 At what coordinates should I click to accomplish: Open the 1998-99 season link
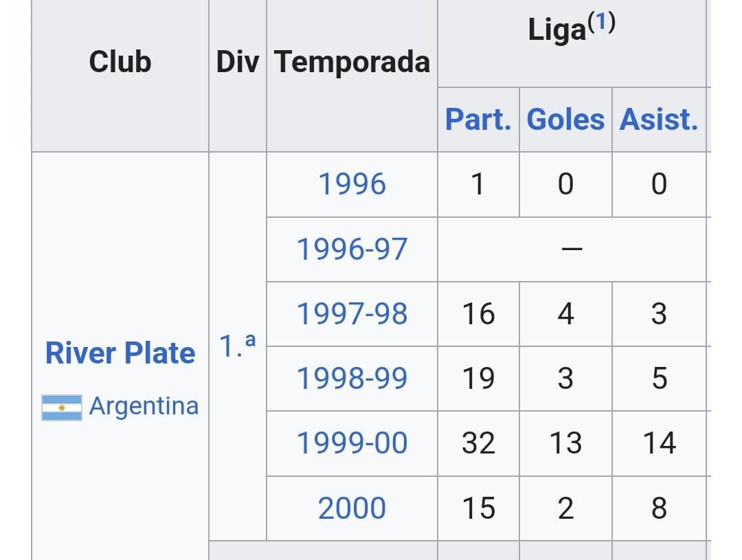352,378
